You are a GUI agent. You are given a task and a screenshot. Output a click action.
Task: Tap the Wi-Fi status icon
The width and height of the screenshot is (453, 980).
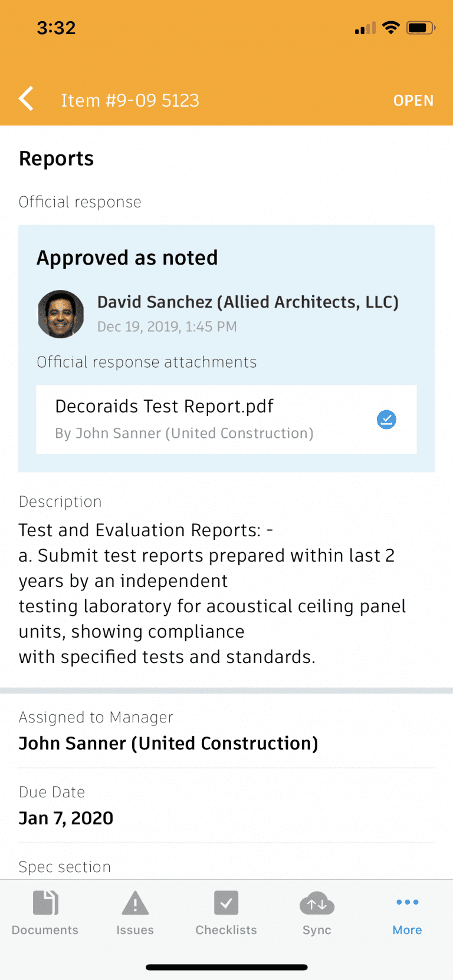pos(390,27)
